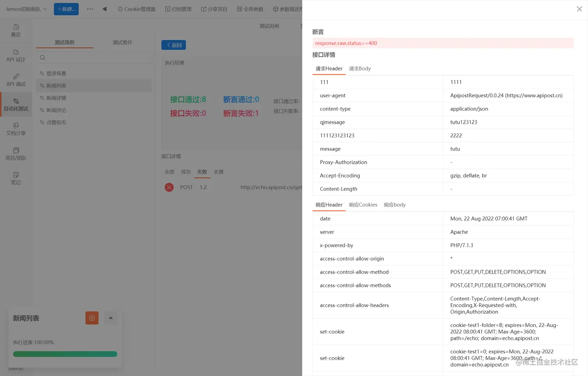This screenshot has width=588, height=376.
Task: Click the back-triangle toolbar icon
Action: click(x=105, y=9)
